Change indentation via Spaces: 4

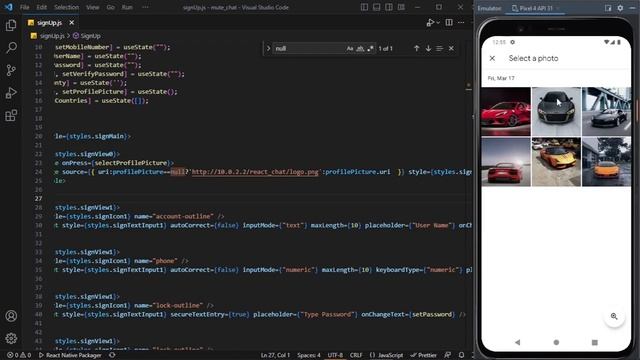coord(309,355)
